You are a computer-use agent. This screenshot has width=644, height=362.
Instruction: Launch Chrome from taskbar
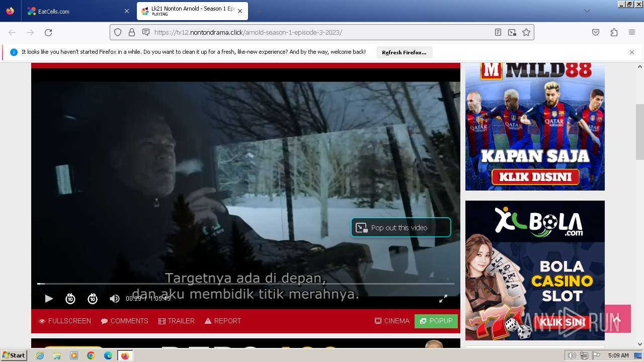point(91,355)
